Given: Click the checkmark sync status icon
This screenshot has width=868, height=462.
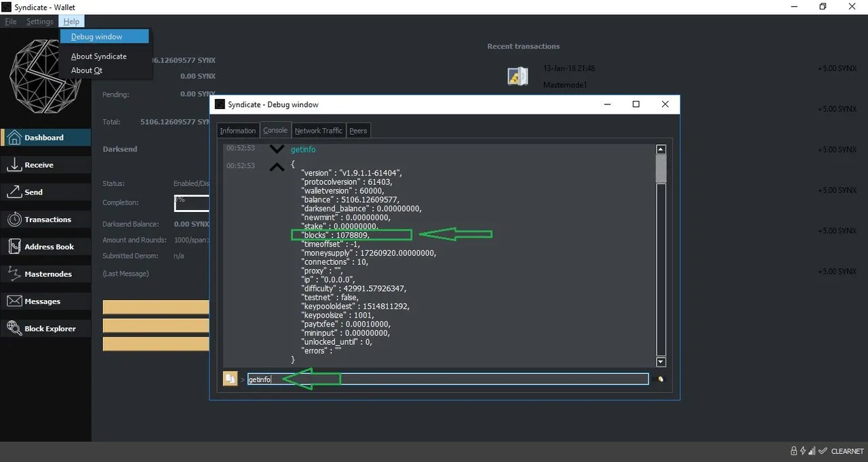Looking at the screenshot, I should 823,451.
